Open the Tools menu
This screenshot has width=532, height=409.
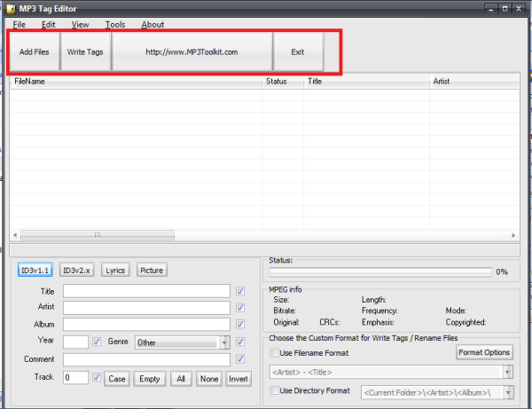[x=115, y=25]
